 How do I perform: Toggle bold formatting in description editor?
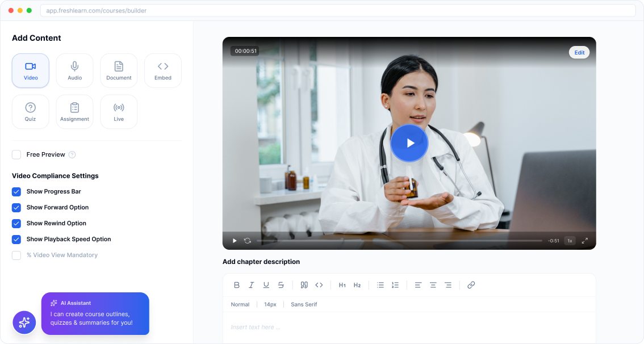coord(237,285)
